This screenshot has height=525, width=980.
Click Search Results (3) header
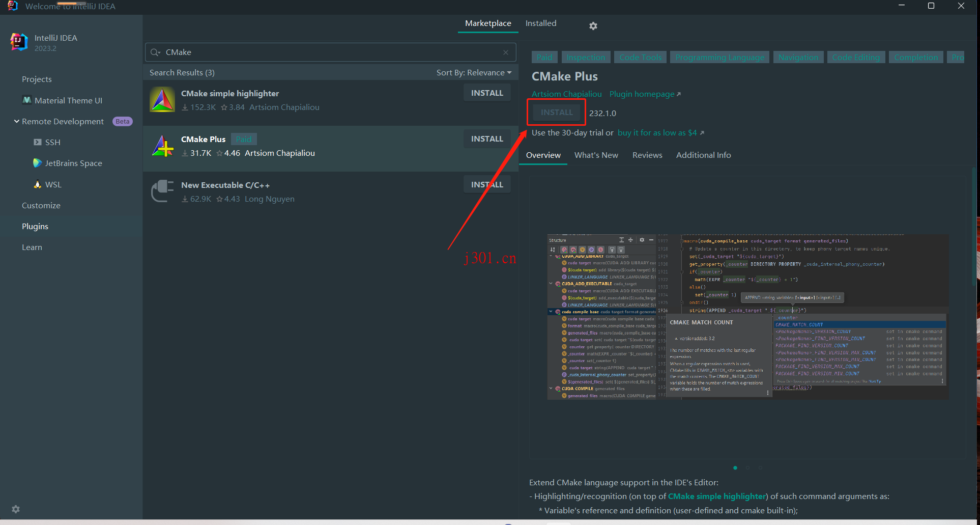click(x=182, y=72)
